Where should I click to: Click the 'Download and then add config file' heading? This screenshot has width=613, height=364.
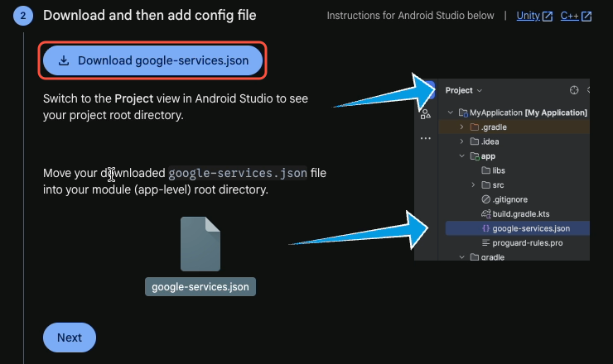149,15
